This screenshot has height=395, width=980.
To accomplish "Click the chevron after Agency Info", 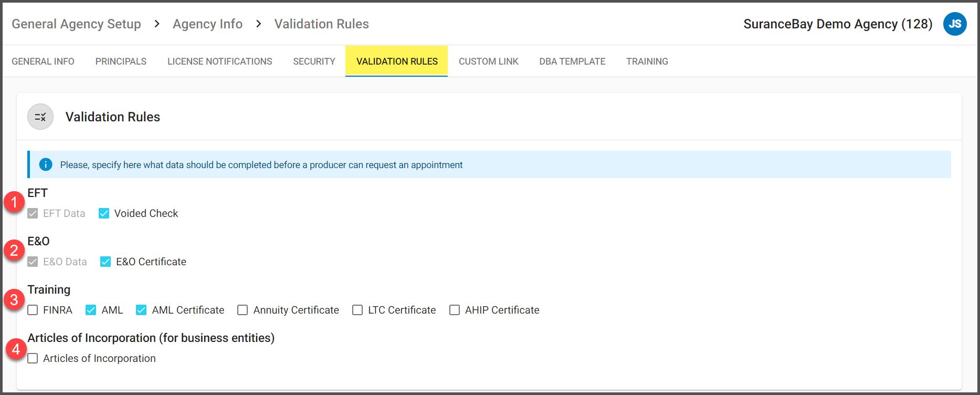I will (258, 24).
